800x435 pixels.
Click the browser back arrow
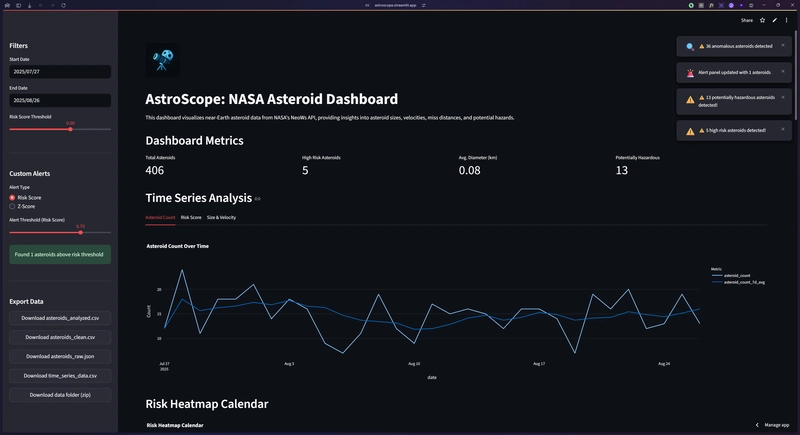[41, 5]
